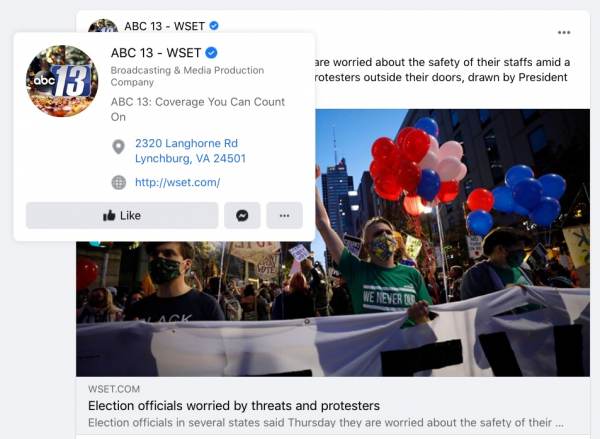
Task: Open article headline about election officials
Action: click(x=234, y=406)
